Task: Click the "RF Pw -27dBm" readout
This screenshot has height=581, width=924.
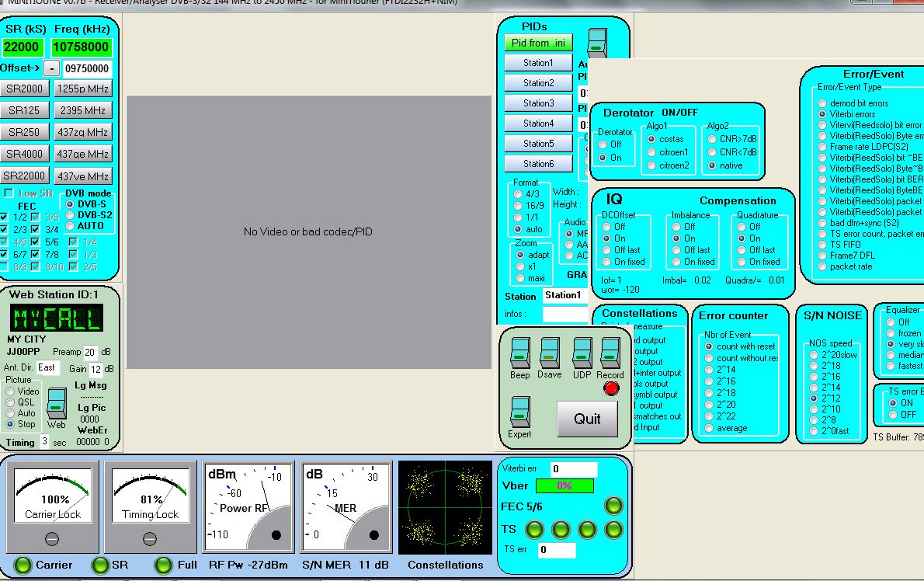Action: click(248, 565)
